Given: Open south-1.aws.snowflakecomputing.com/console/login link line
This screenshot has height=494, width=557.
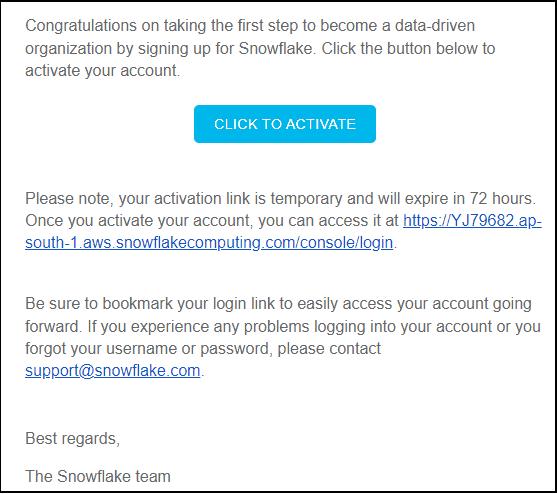Looking at the screenshot, I should (209, 243).
